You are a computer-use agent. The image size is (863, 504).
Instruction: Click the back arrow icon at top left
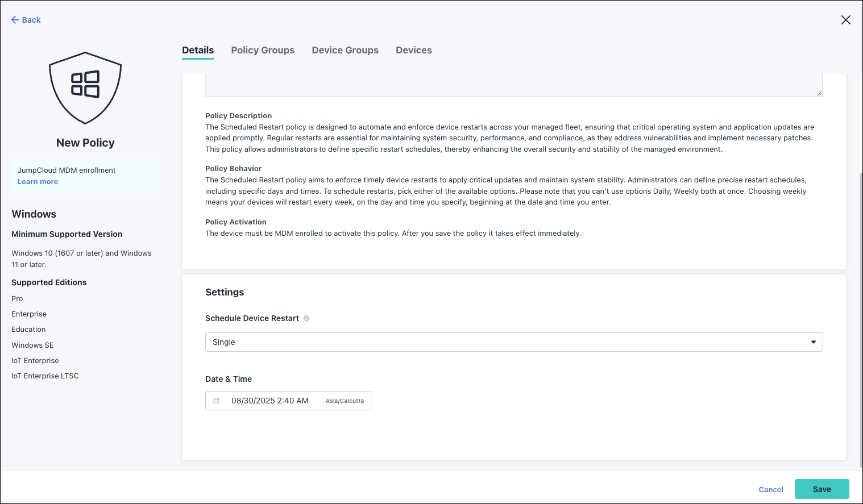[15, 20]
